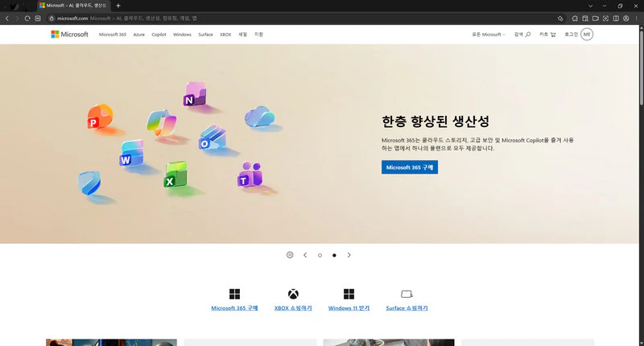Open the Copilot nav menu item
644x346 pixels.
pyautogui.click(x=159, y=35)
